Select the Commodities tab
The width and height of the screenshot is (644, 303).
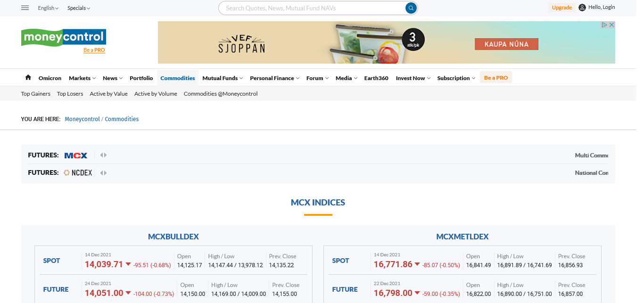click(x=177, y=78)
